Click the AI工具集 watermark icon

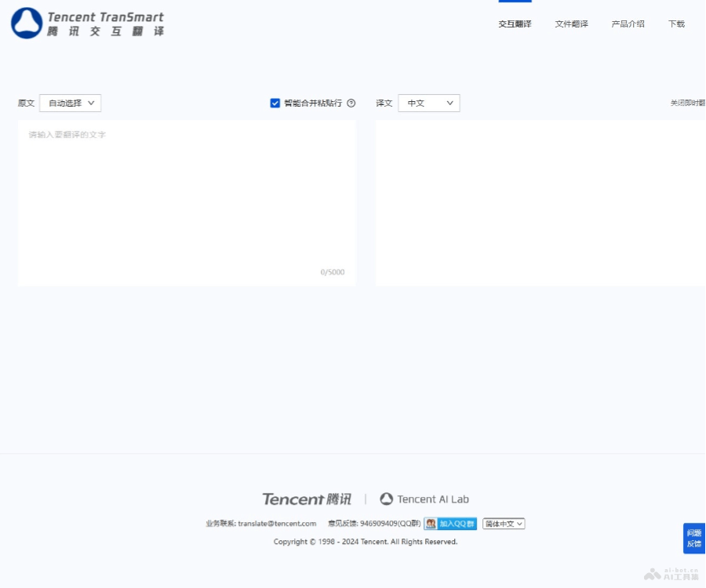point(653,573)
